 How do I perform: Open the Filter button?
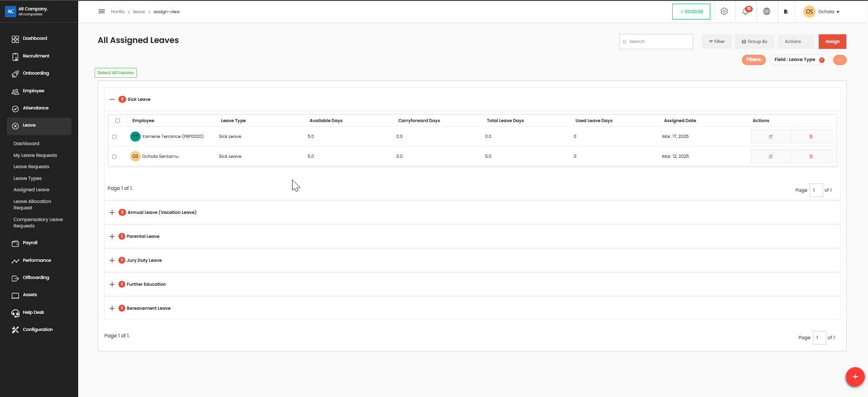717,42
